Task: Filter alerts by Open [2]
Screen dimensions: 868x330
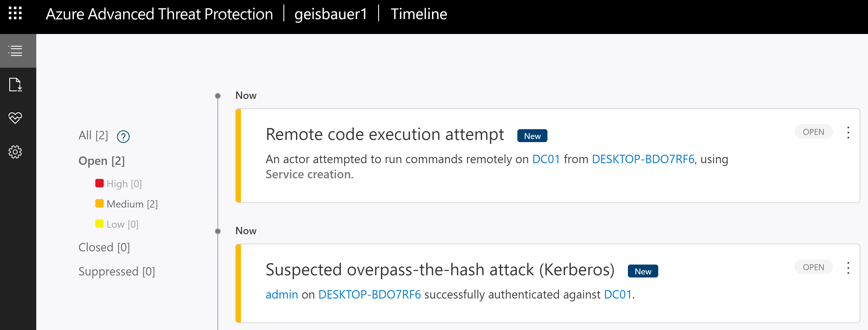Action: (x=102, y=161)
